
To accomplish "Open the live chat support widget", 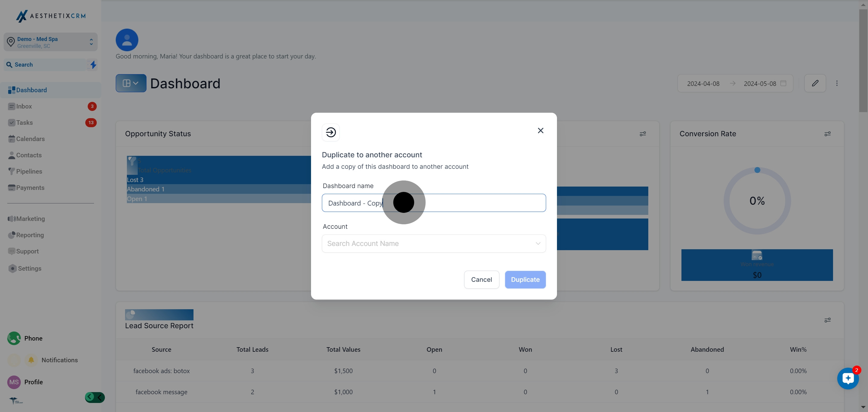I will pos(848,379).
